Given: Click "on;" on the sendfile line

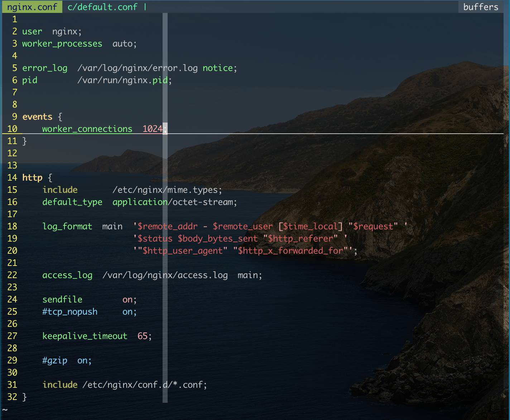Looking at the screenshot, I should pos(130,300).
